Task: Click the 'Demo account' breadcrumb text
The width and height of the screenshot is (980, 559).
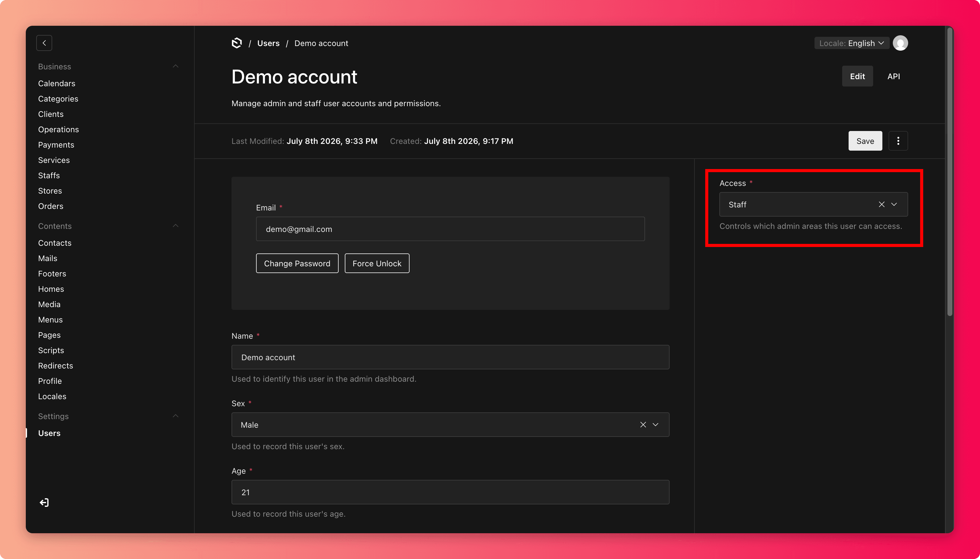Action: tap(321, 43)
